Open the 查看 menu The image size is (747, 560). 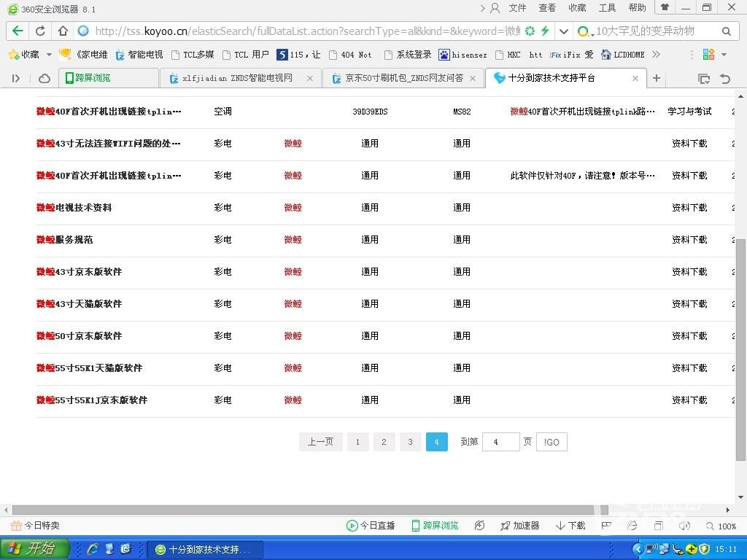pos(547,8)
